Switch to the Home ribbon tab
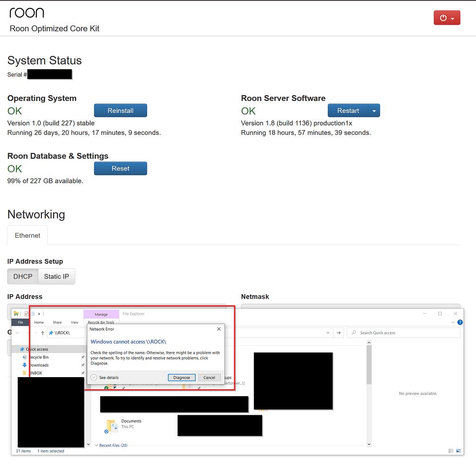This screenshot has height=472, width=476. tap(39, 322)
